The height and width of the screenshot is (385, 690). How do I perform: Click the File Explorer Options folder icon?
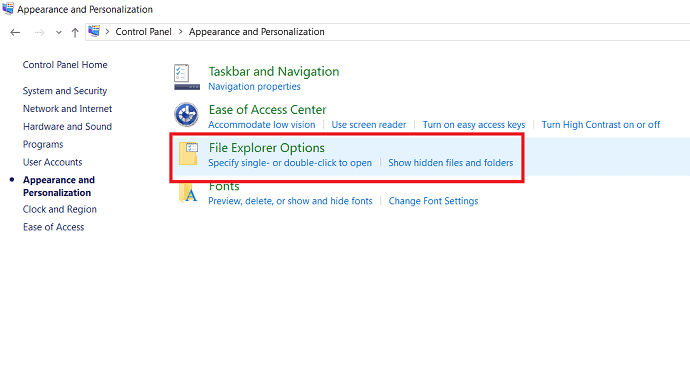coord(189,153)
